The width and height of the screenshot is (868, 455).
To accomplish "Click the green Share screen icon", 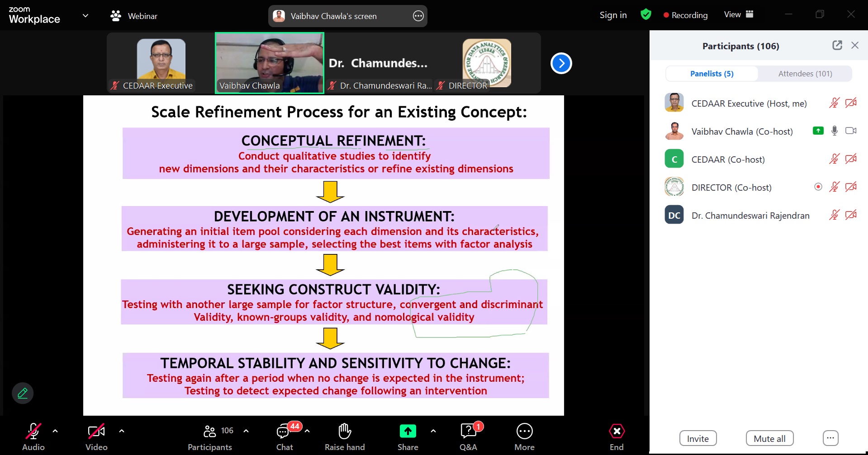I will 408,432.
